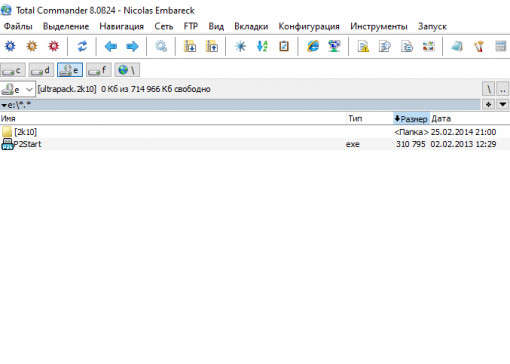Click the document list view icon

point(407,46)
